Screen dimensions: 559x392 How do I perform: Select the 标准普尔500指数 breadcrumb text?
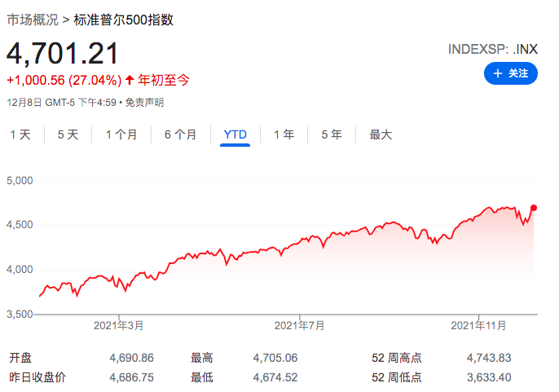123,20
